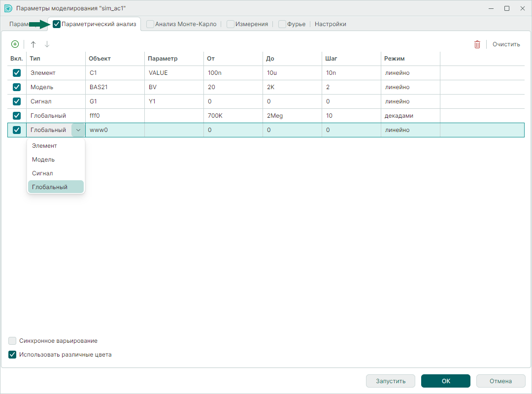532x394 pixels.
Task: Close the dialog with the X icon
Action: click(x=522, y=8)
